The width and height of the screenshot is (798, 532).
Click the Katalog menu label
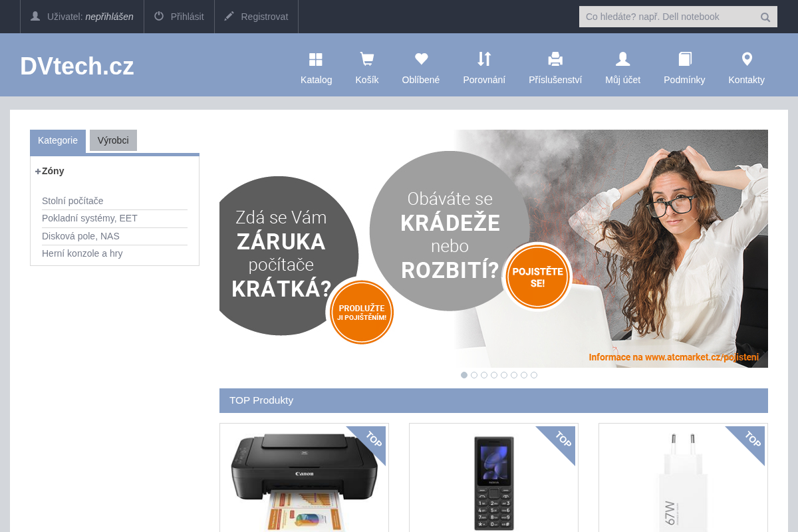tap(316, 80)
